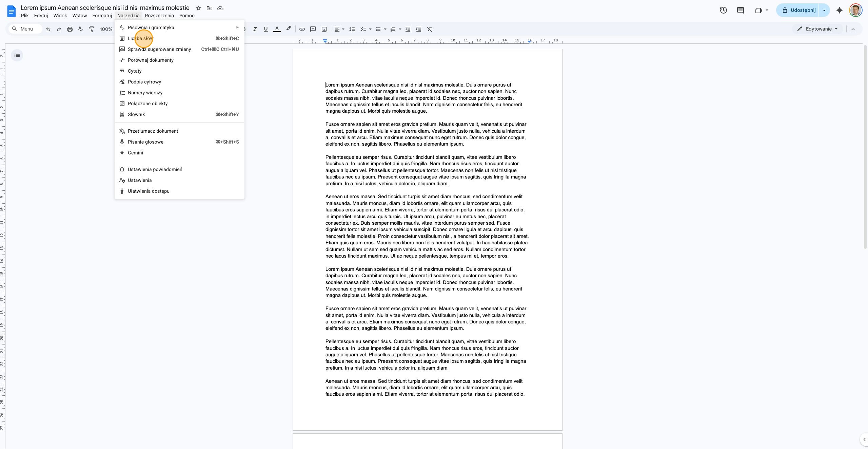Open the text color picker

(x=277, y=29)
